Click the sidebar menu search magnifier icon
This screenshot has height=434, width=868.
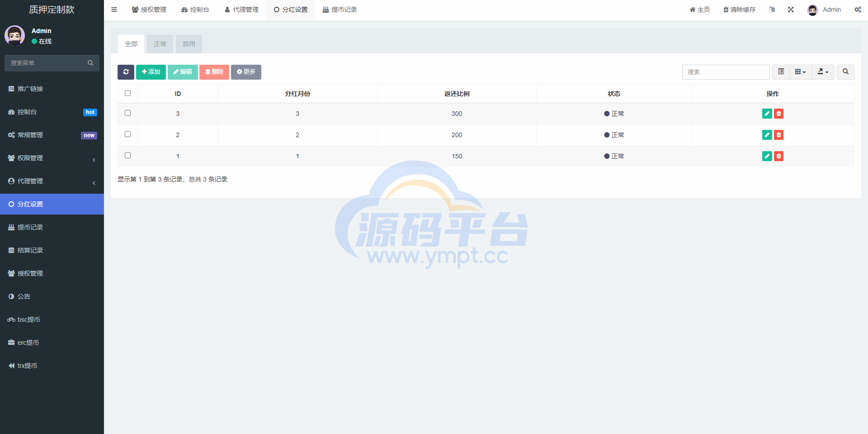pos(90,63)
